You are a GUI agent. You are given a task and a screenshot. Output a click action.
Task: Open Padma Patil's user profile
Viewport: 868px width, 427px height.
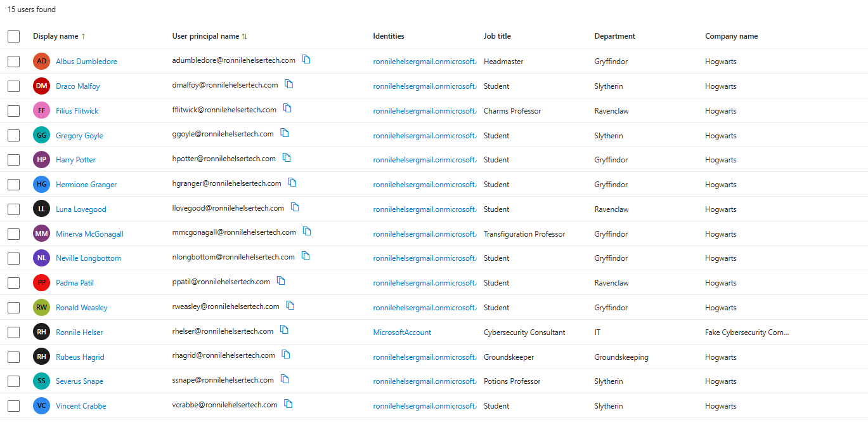point(75,283)
